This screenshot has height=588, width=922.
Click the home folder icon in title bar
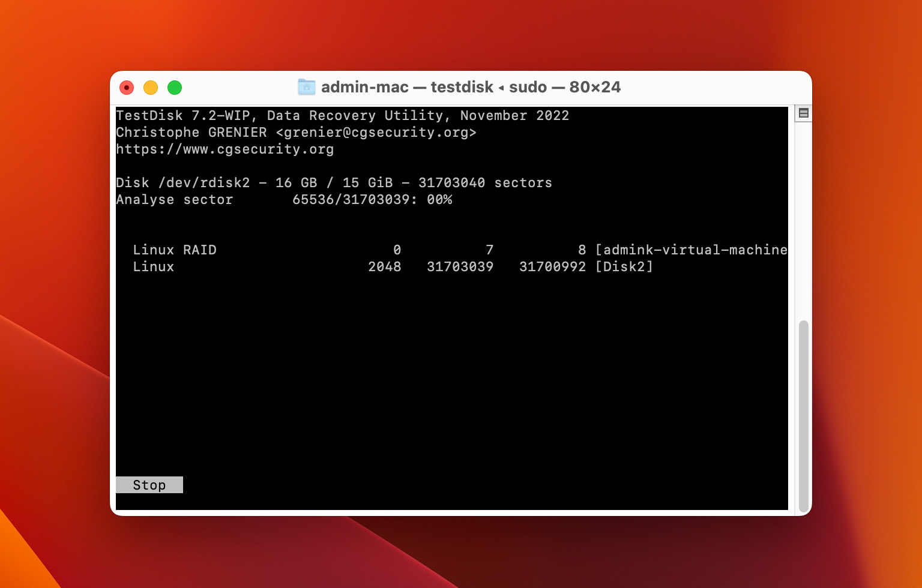(x=307, y=87)
